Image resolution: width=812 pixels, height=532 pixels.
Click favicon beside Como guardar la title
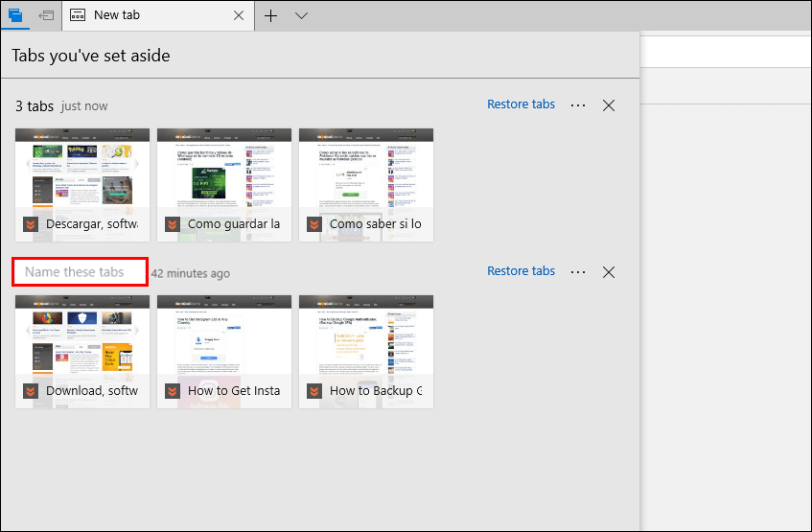tap(173, 224)
